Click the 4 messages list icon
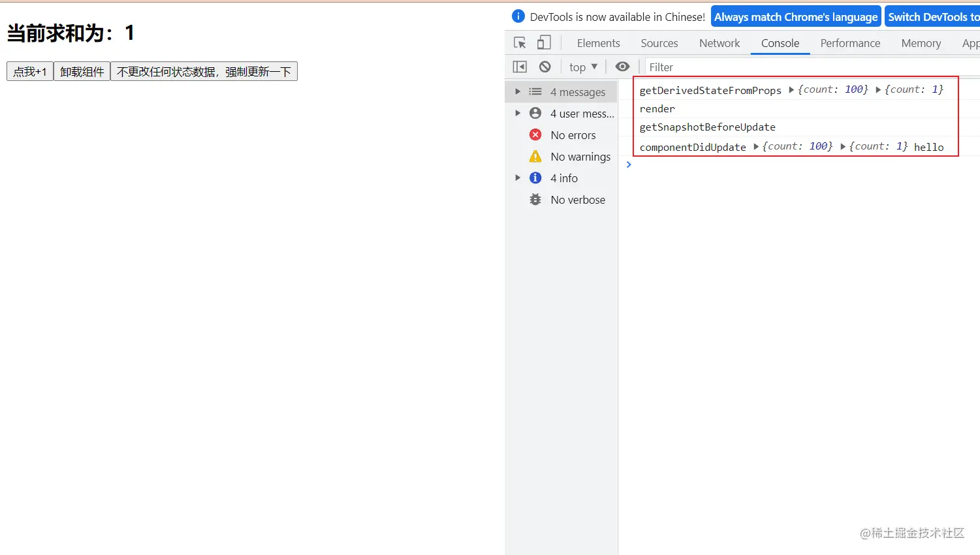The image size is (980, 555). 535,91
